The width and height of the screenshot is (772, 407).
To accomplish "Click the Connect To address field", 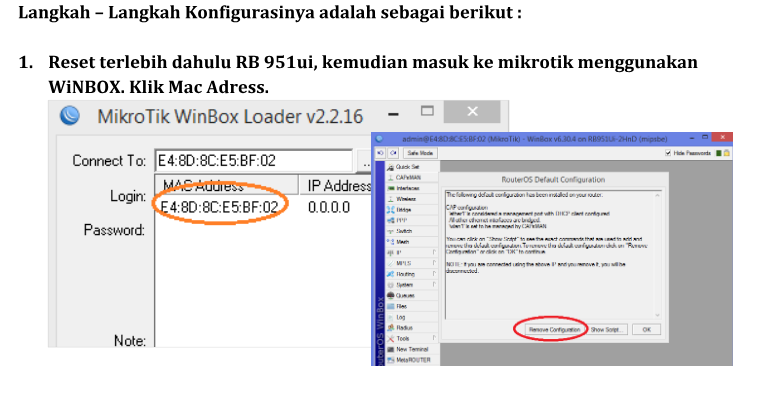I will pyautogui.click(x=254, y=160).
